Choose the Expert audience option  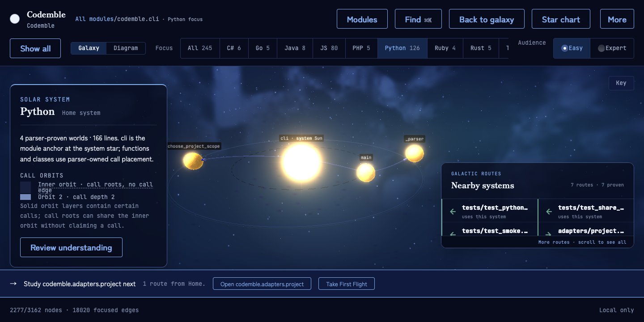(612, 48)
